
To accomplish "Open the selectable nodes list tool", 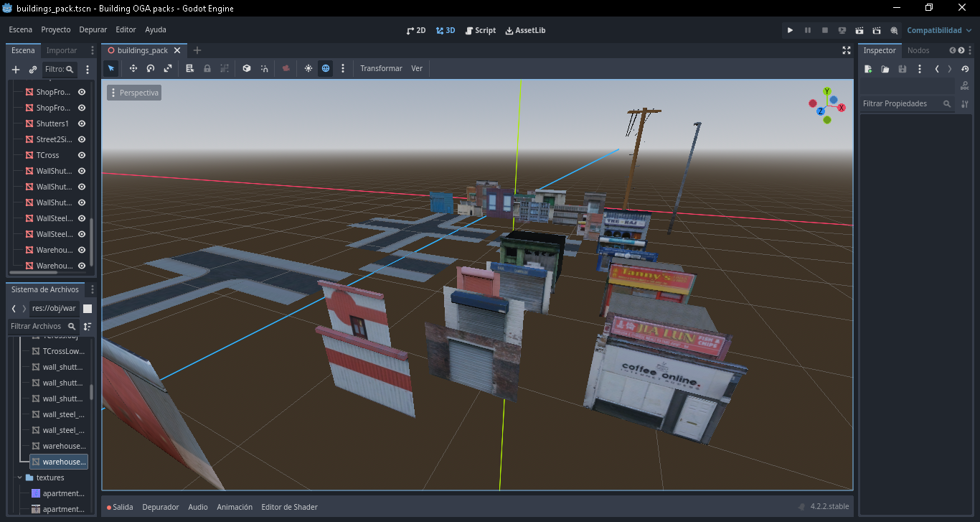I will (x=190, y=68).
